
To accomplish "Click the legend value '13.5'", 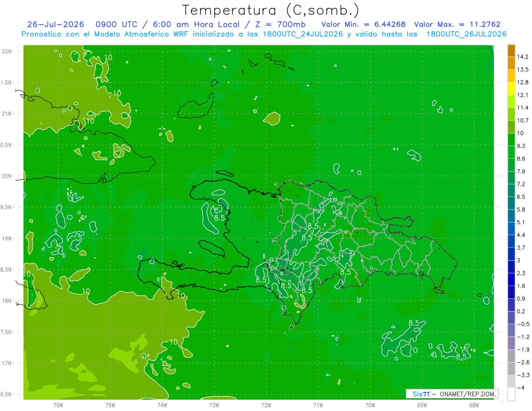I will [x=524, y=70].
